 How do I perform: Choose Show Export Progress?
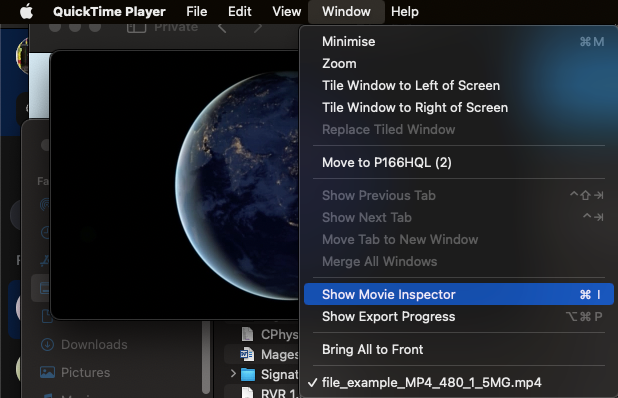(459, 316)
